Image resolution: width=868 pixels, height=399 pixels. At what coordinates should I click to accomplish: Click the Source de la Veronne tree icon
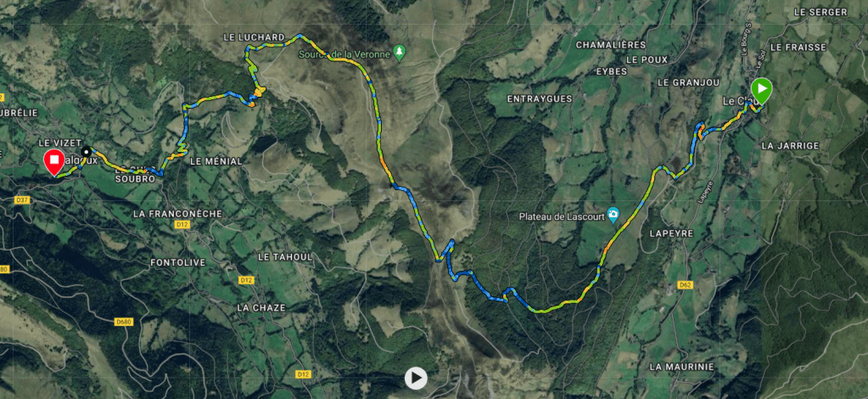[399, 52]
